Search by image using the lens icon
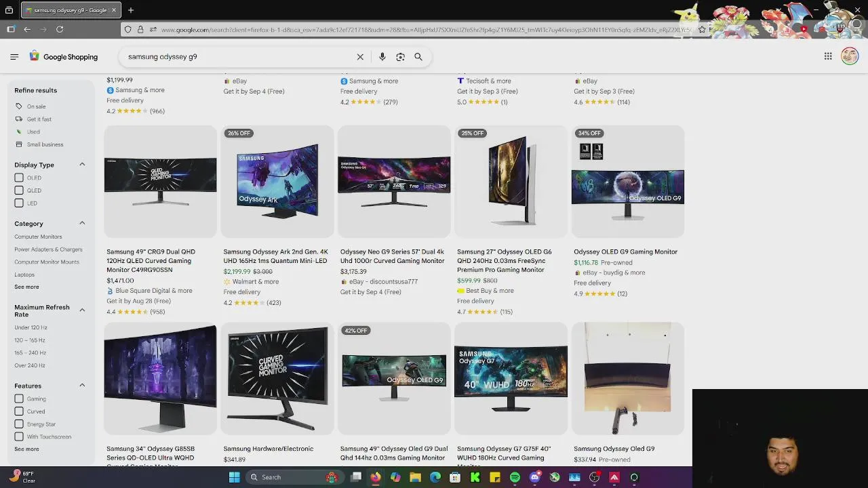 point(400,57)
